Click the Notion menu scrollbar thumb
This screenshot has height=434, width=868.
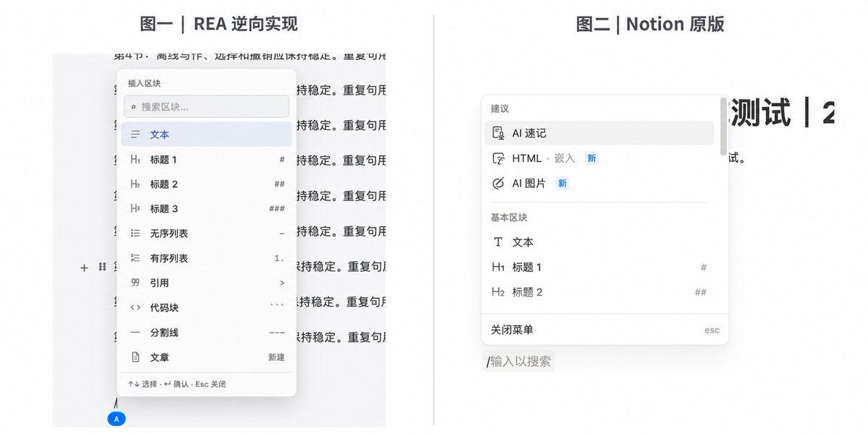coord(723,127)
